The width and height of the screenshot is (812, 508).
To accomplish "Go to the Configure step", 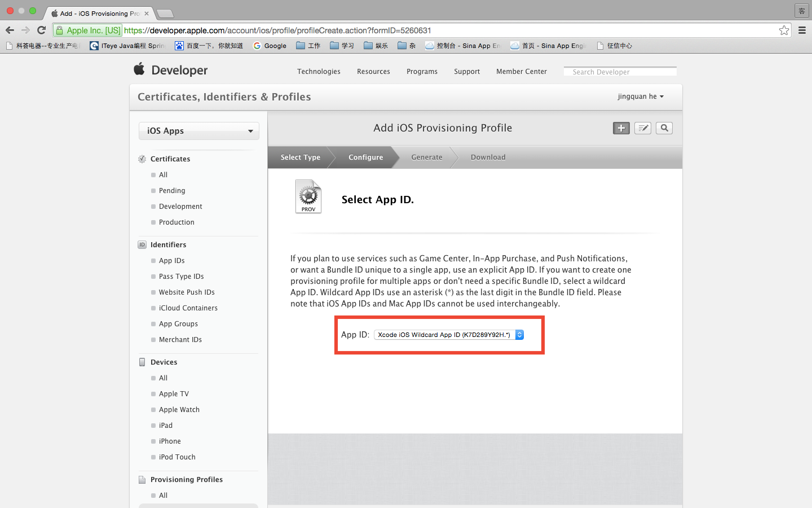I will (x=365, y=157).
